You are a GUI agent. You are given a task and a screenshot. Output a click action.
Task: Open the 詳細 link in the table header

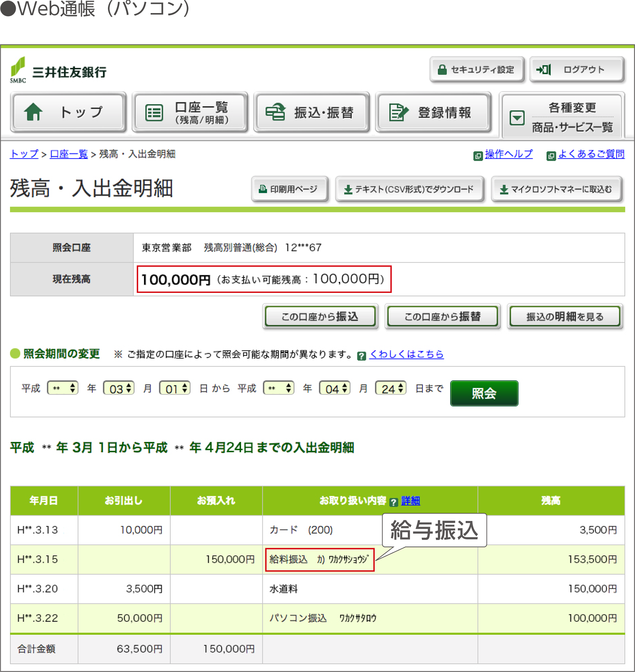click(x=410, y=500)
